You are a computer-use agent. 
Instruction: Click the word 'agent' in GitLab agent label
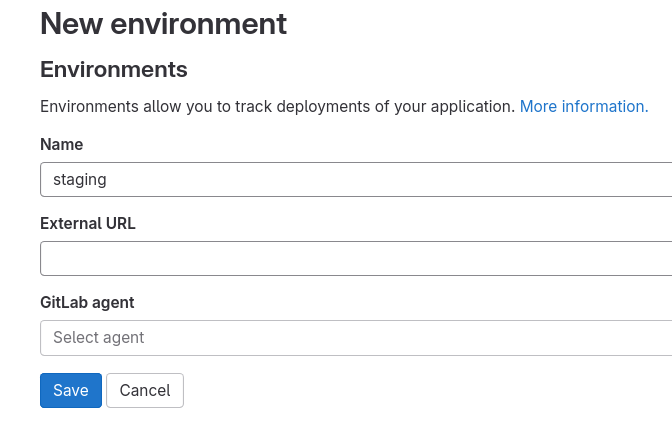113,302
